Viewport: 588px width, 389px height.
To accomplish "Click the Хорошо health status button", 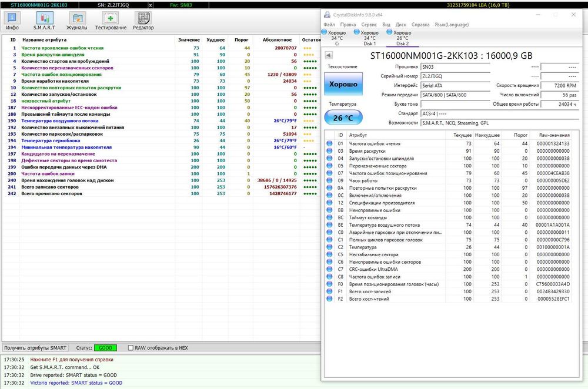I will tap(343, 84).
